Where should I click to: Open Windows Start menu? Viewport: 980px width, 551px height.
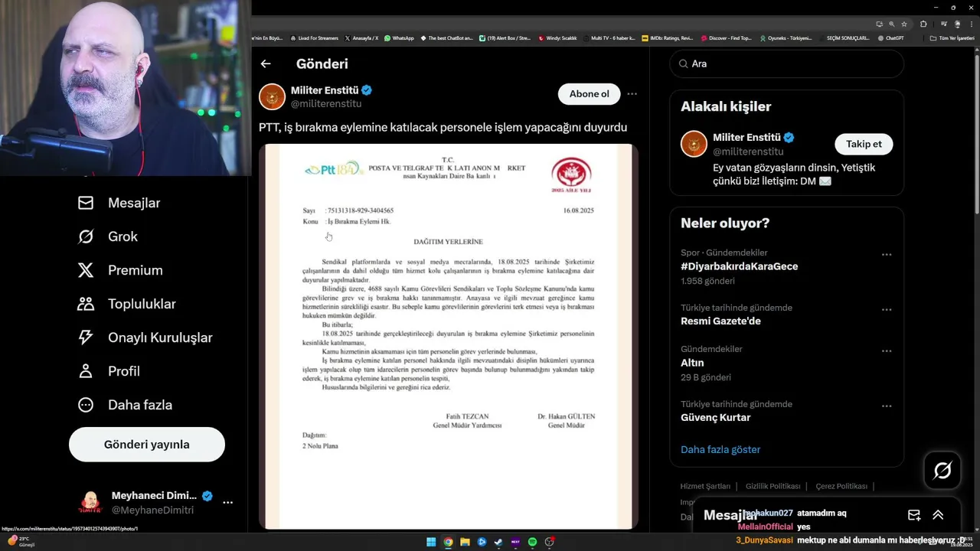click(x=431, y=542)
